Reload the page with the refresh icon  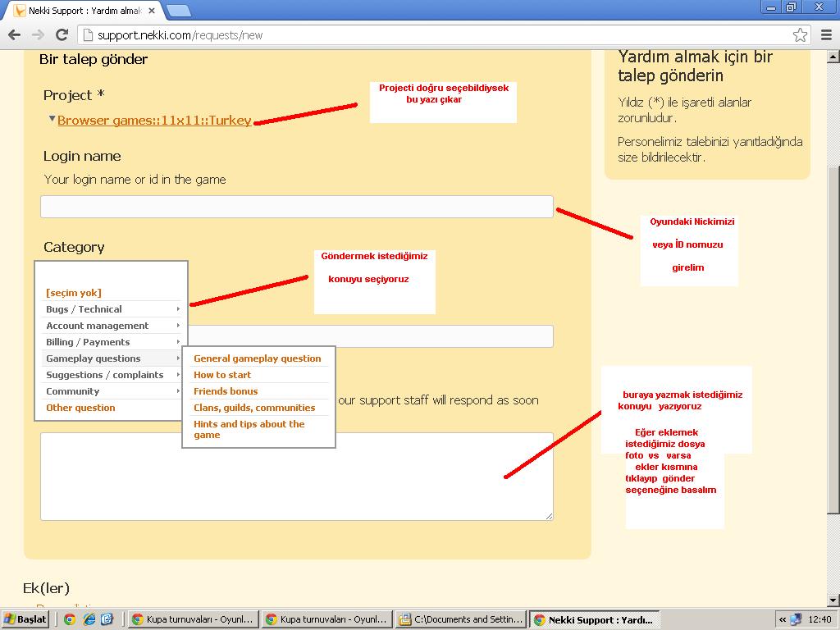click(x=62, y=35)
